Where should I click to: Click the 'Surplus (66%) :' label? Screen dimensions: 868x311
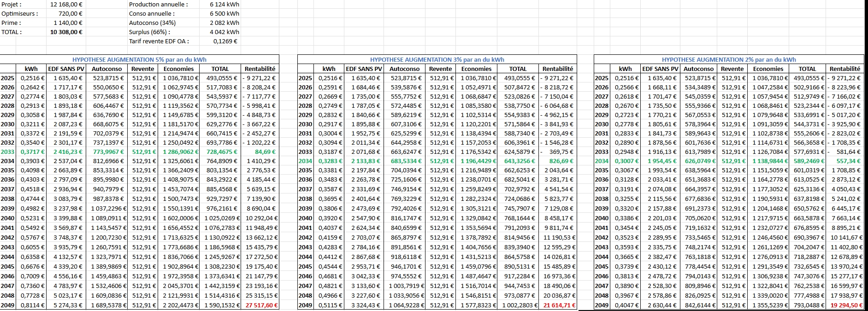(x=149, y=32)
